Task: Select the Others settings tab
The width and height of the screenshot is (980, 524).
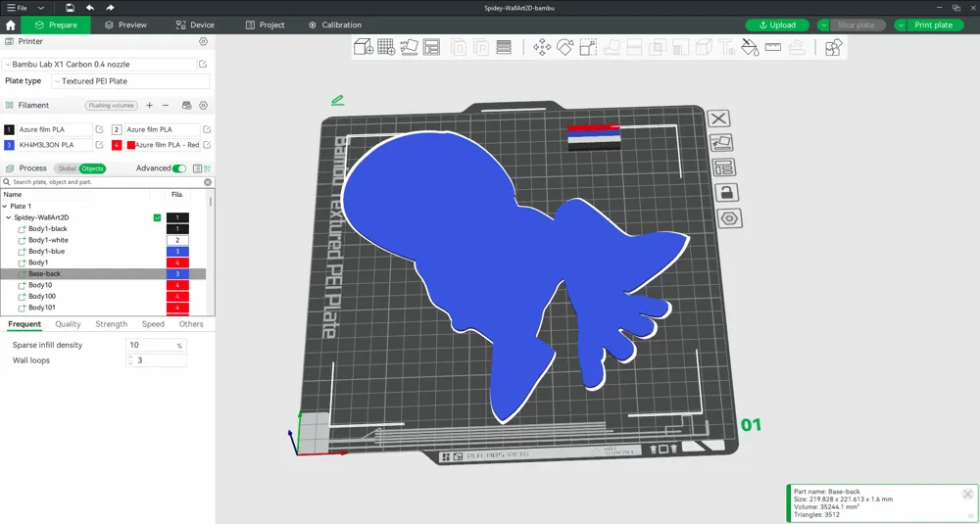Action: [x=191, y=324]
